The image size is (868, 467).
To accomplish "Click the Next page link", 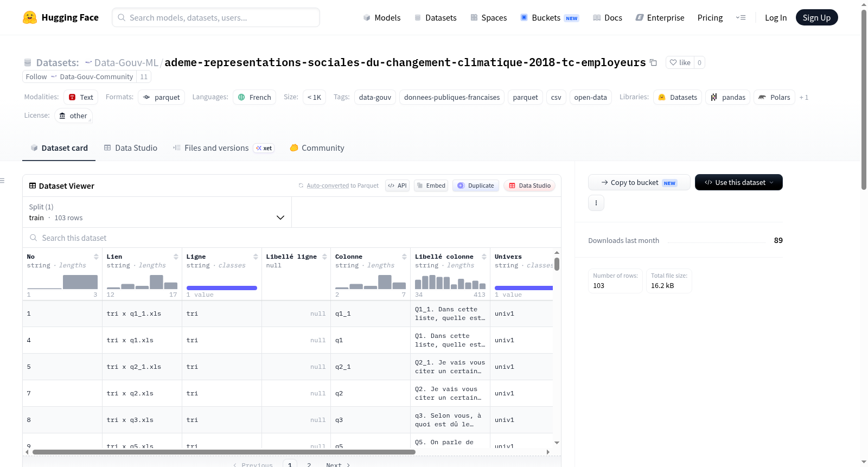I will [x=338, y=465].
